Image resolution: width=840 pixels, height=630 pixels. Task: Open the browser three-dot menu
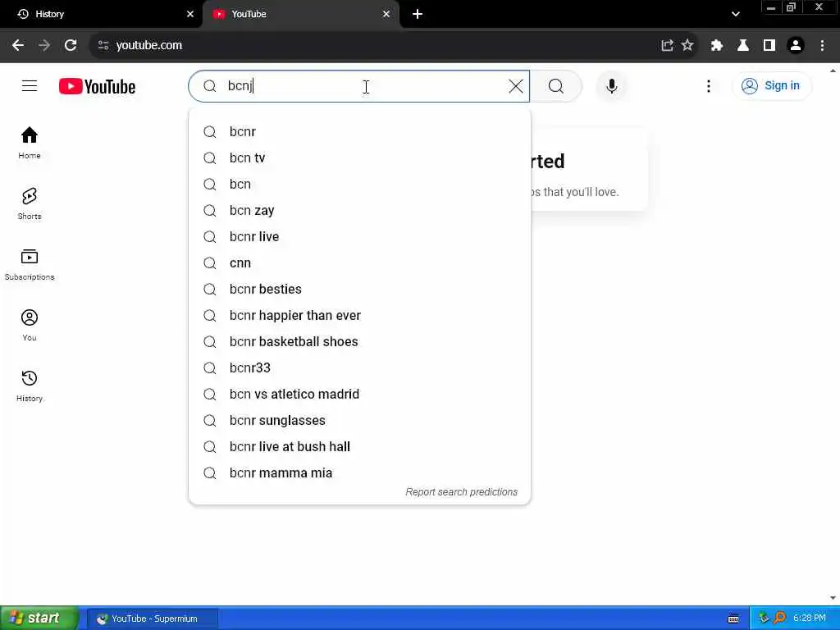(822, 46)
